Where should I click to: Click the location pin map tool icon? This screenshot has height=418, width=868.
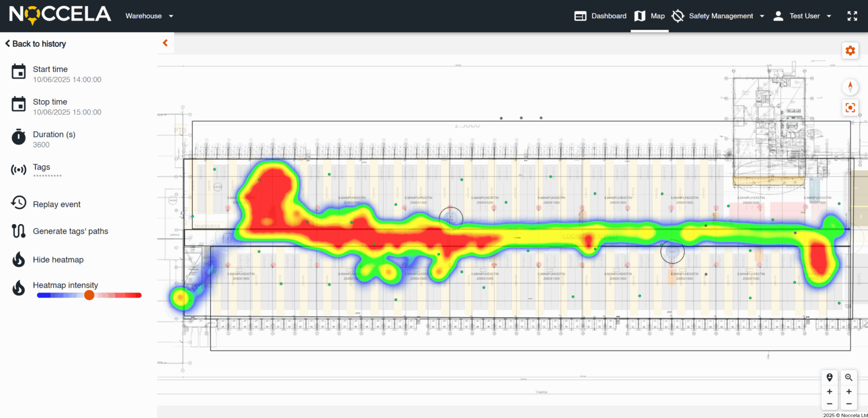pos(829,377)
